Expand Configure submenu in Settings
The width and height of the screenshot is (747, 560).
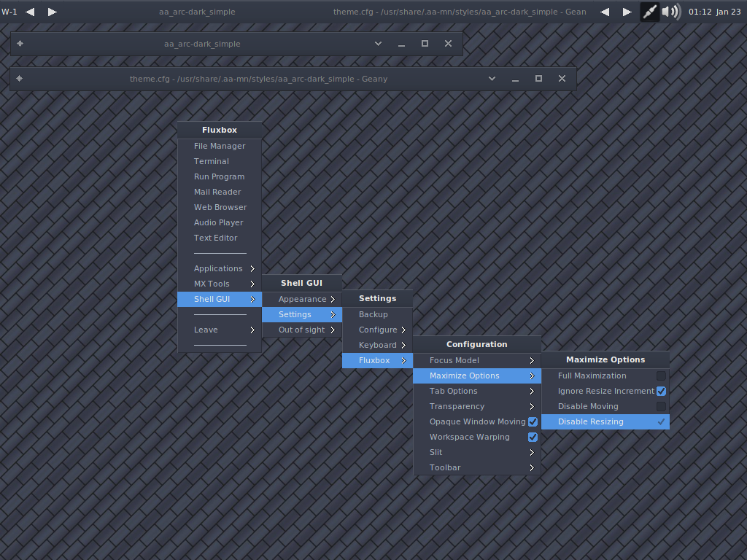click(377, 330)
